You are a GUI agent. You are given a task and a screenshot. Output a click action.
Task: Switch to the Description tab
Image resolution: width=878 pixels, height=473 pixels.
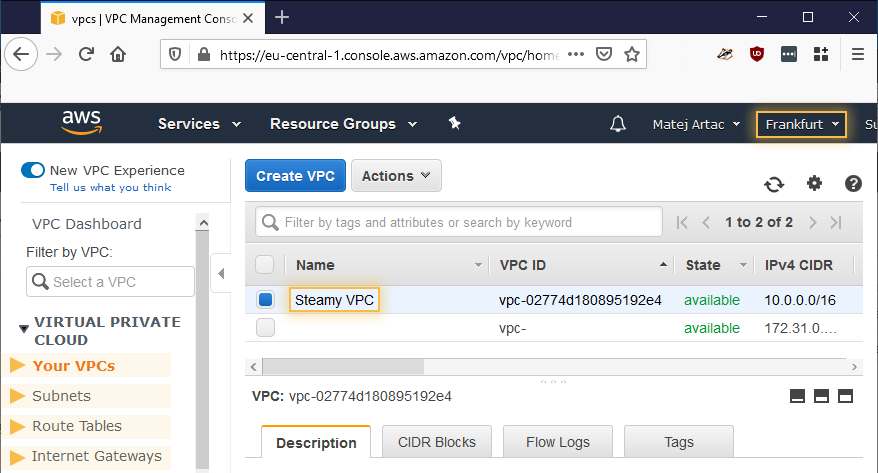tap(316, 442)
